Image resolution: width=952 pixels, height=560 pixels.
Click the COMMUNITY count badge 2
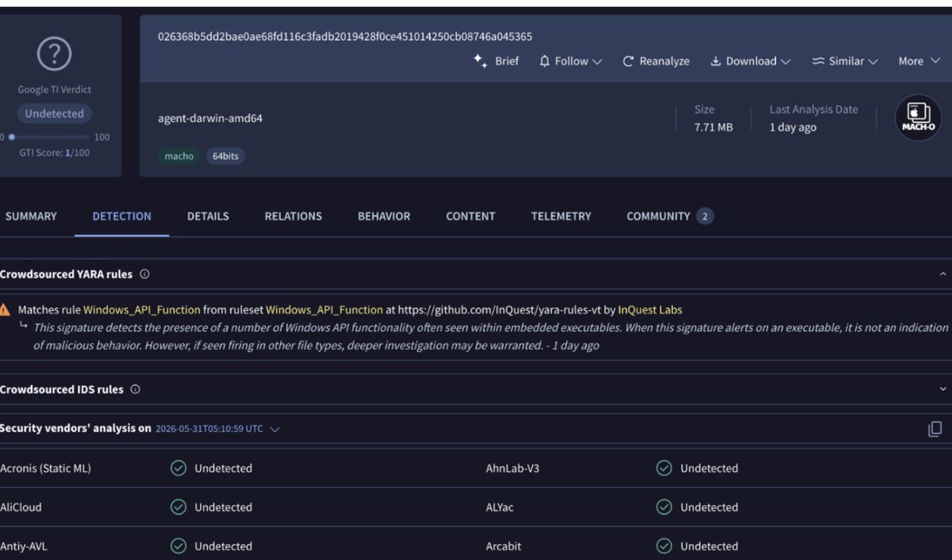[x=705, y=216]
